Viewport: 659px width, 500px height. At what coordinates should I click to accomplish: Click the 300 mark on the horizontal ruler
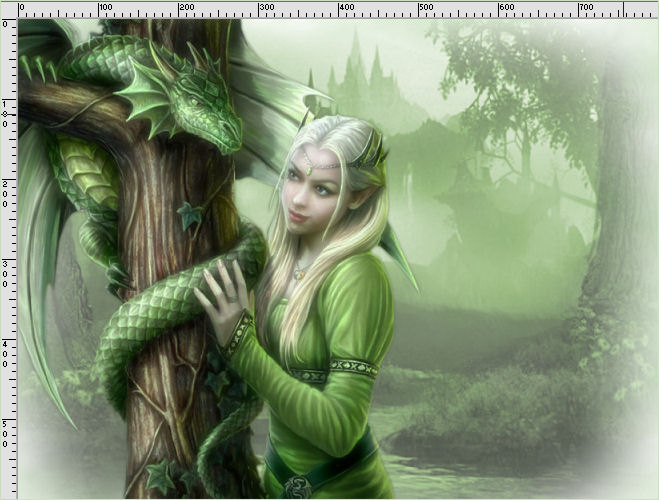tap(266, 8)
